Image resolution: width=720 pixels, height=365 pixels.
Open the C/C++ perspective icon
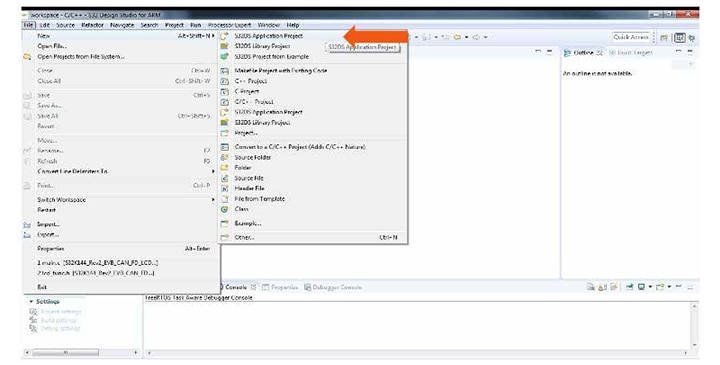pos(680,38)
